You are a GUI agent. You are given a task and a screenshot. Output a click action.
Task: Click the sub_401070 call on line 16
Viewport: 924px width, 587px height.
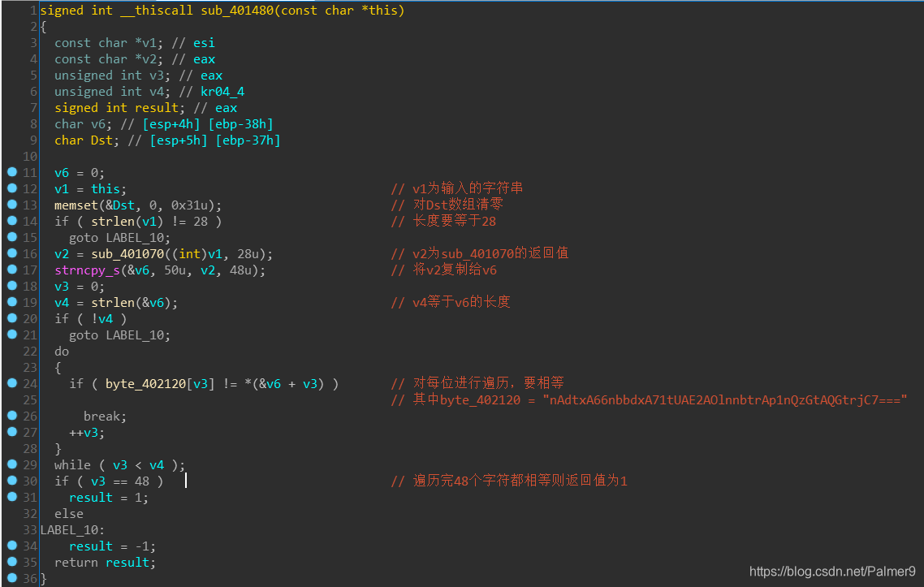point(127,254)
